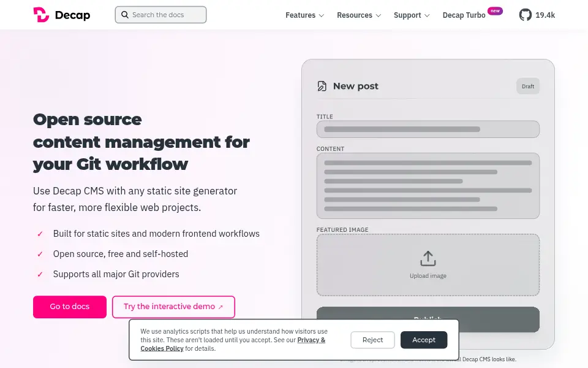
Task: Click the TITLE placeholder field
Action: 428,129
